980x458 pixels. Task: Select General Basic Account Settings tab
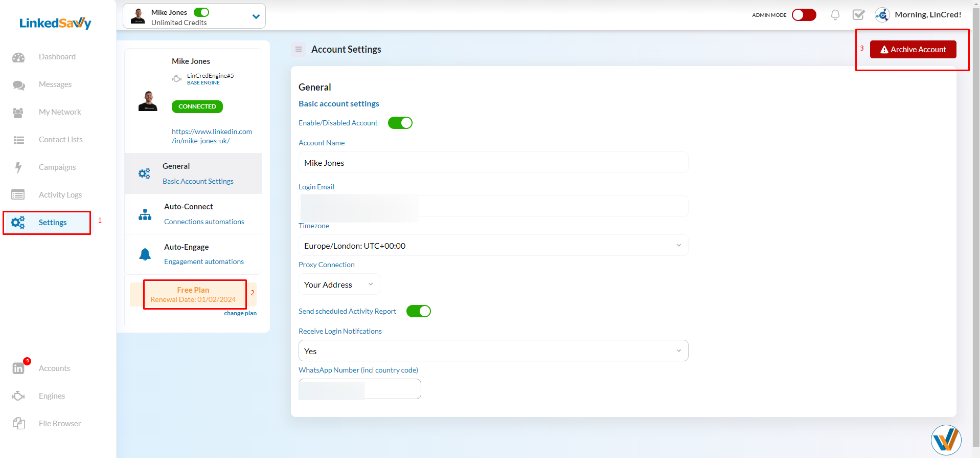193,173
